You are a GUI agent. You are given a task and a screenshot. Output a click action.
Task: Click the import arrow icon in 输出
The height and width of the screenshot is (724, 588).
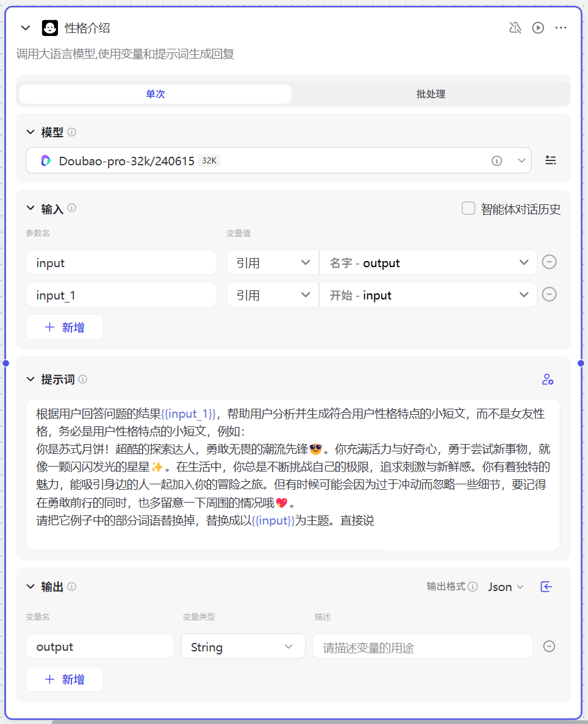tap(547, 587)
